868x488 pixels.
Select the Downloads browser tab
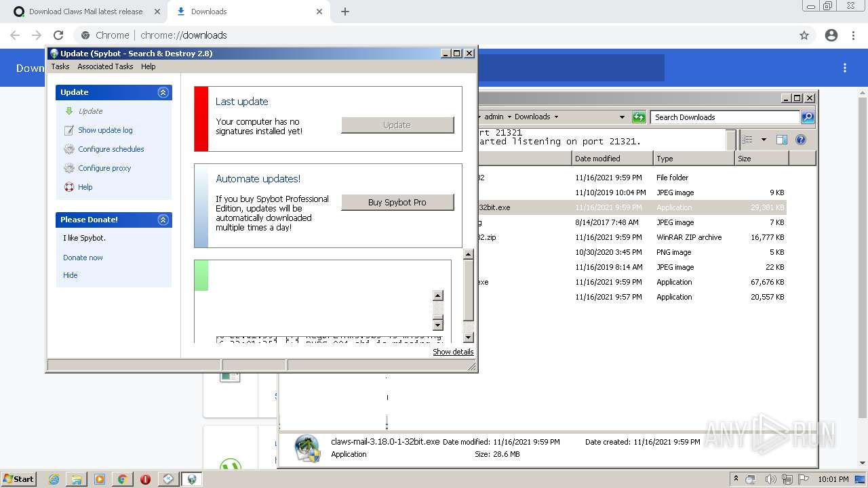(x=248, y=12)
